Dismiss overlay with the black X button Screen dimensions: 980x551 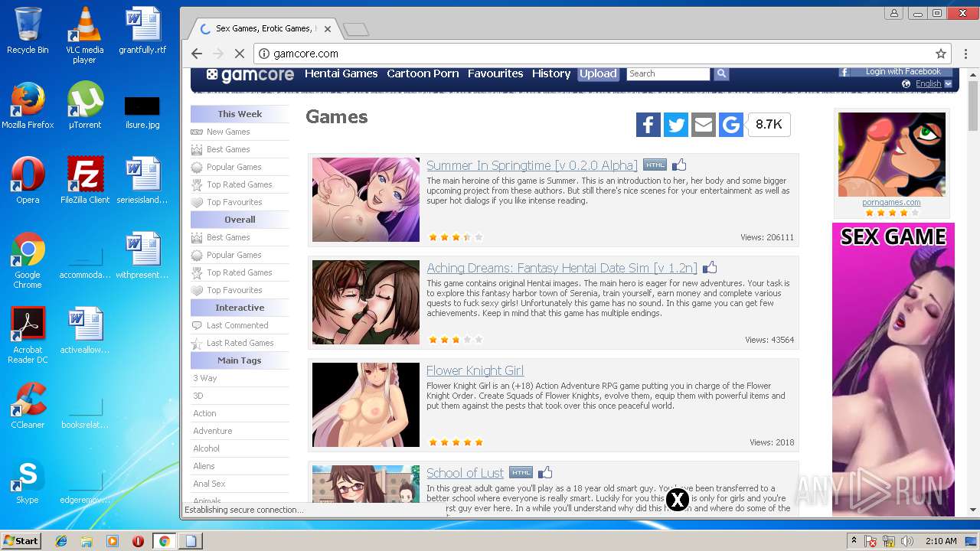(677, 500)
